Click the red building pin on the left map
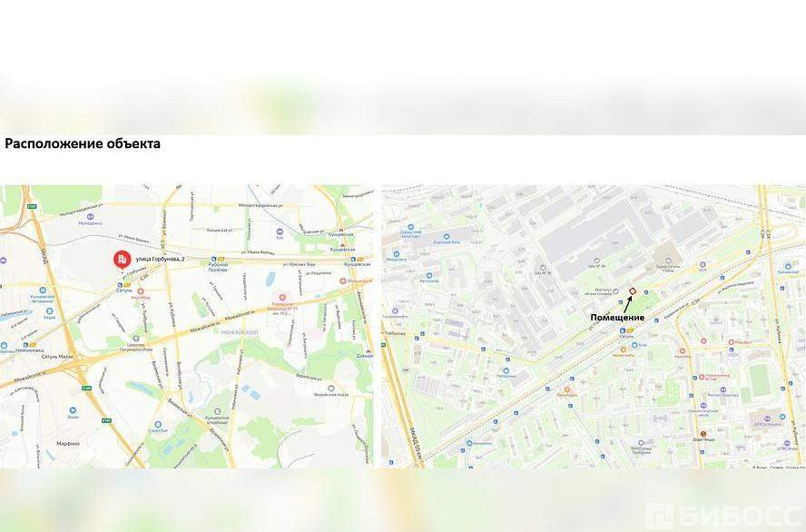This screenshot has width=806, height=532. (123, 260)
